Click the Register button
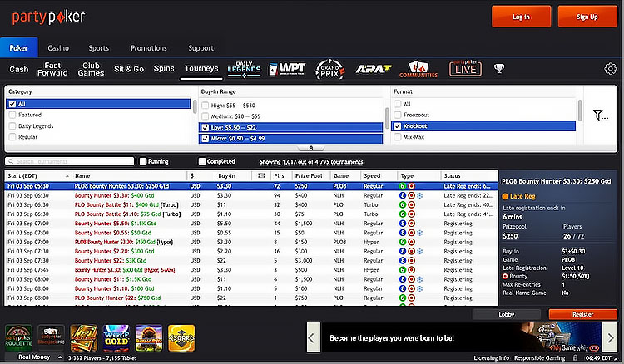 click(x=583, y=314)
